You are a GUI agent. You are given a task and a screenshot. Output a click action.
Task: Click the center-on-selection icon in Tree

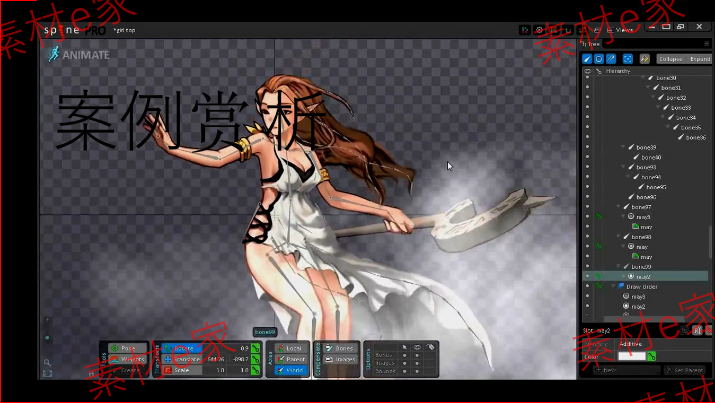click(628, 59)
